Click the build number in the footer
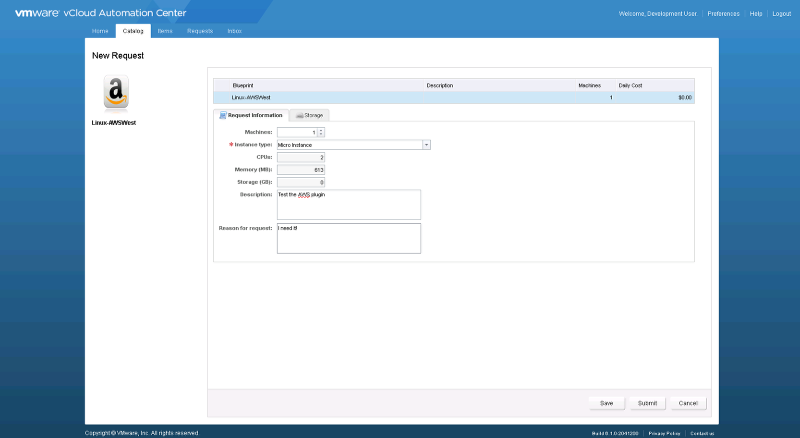 point(615,433)
